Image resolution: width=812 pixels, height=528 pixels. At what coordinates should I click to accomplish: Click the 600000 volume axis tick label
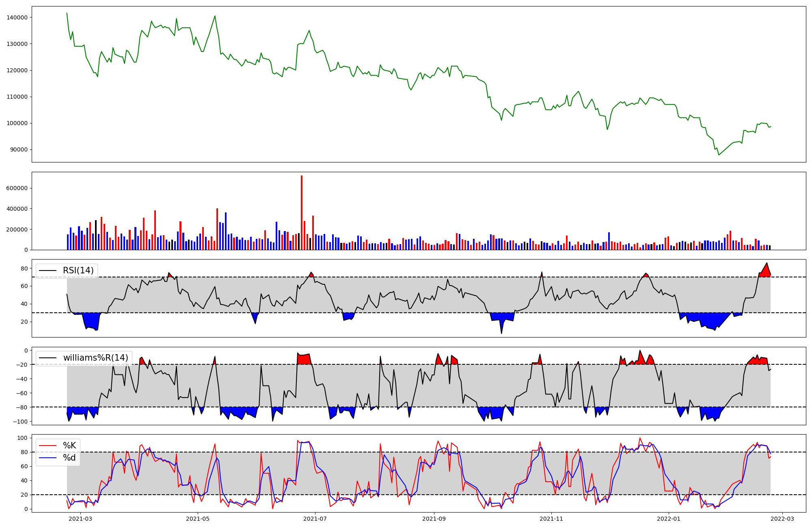point(17,188)
